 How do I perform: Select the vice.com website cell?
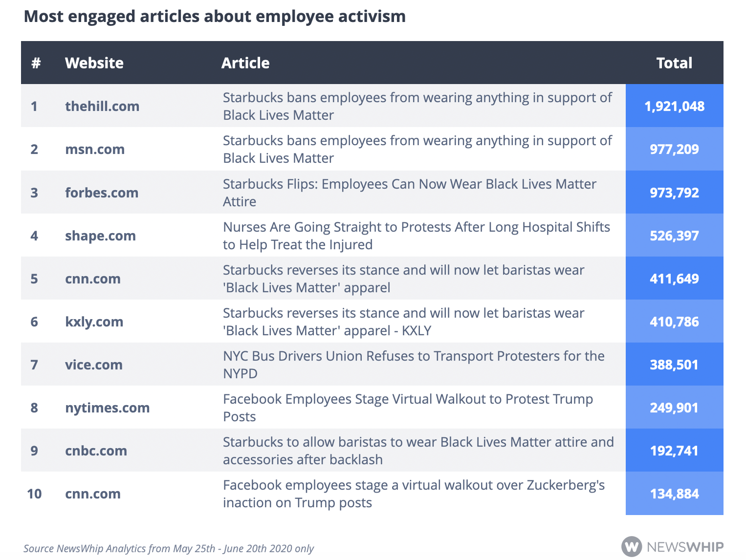[x=94, y=365]
